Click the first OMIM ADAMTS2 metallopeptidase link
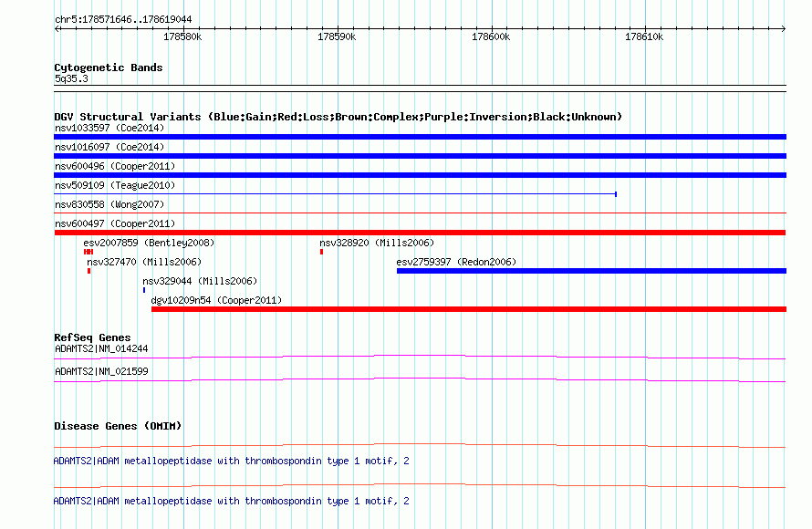The image size is (812, 529). (x=232, y=461)
